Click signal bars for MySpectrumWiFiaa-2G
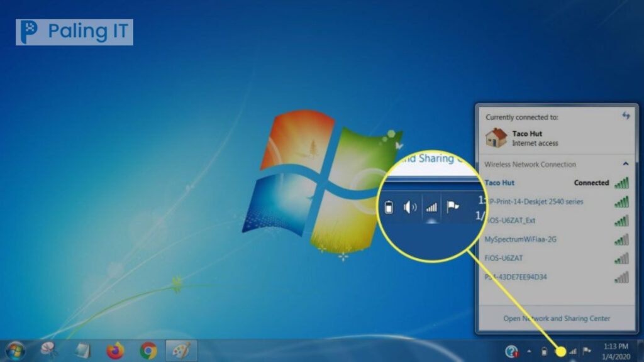644x362 pixels. [x=622, y=239]
